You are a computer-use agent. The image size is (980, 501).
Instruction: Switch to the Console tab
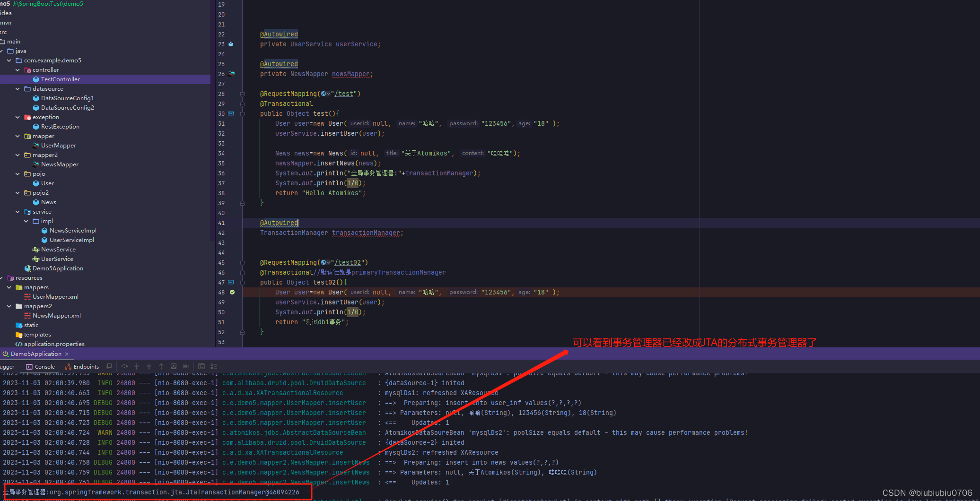(41, 367)
